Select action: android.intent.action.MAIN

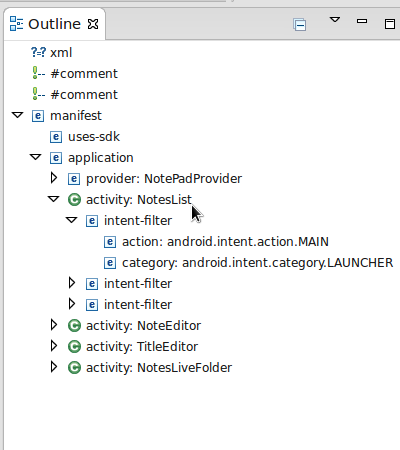(225, 242)
